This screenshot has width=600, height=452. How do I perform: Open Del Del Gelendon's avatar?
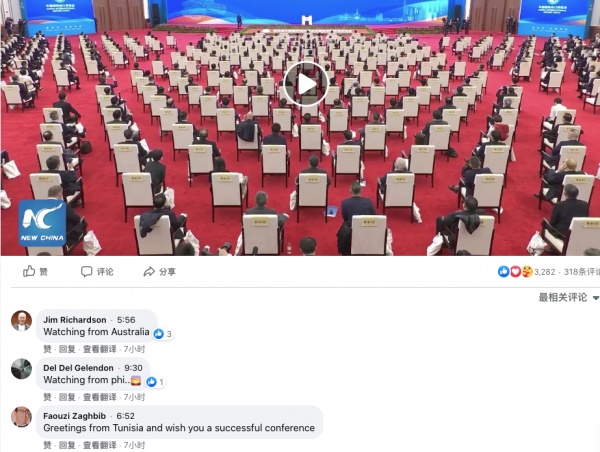pos(21,369)
